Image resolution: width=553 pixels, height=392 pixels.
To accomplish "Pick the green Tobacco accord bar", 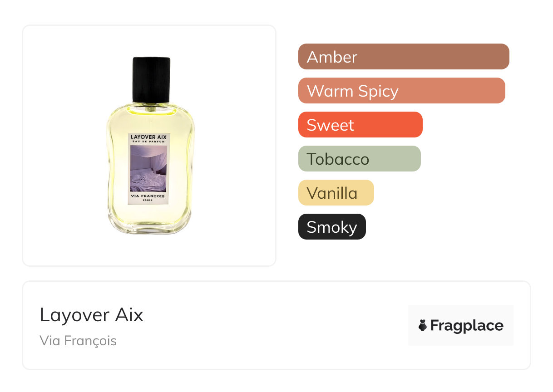I will [360, 159].
